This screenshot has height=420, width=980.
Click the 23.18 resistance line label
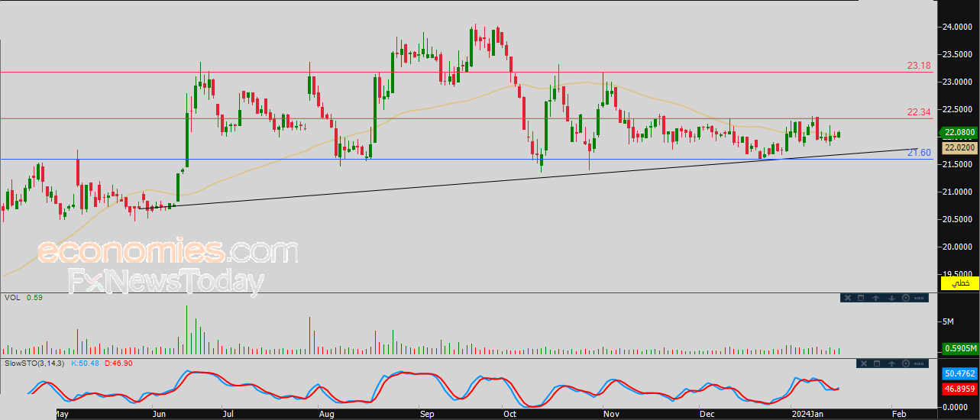click(x=919, y=66)
